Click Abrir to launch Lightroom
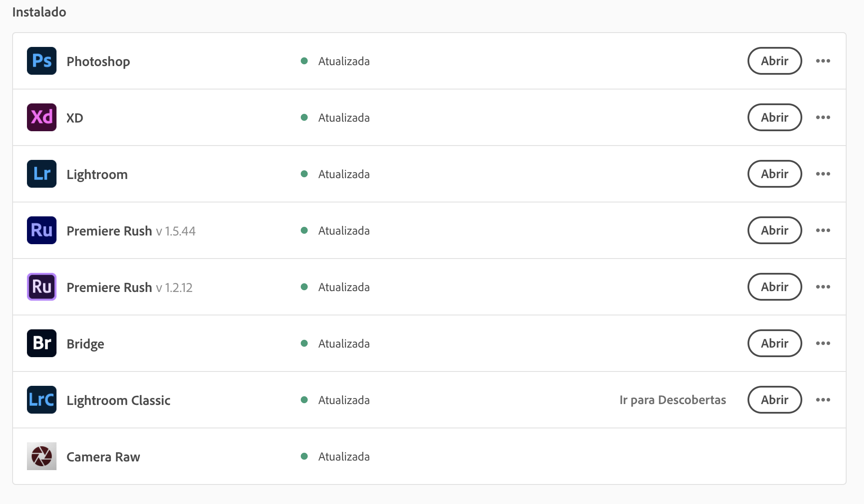The image size is (864, 504). click(x=774, y=174)
